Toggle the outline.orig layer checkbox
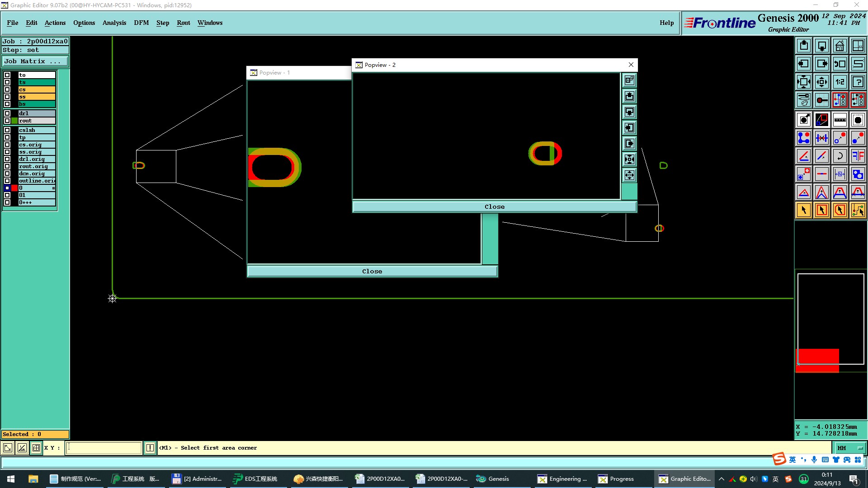Image resolution: width=868 pixels, height=488 pixels. (x=7, y=181)
